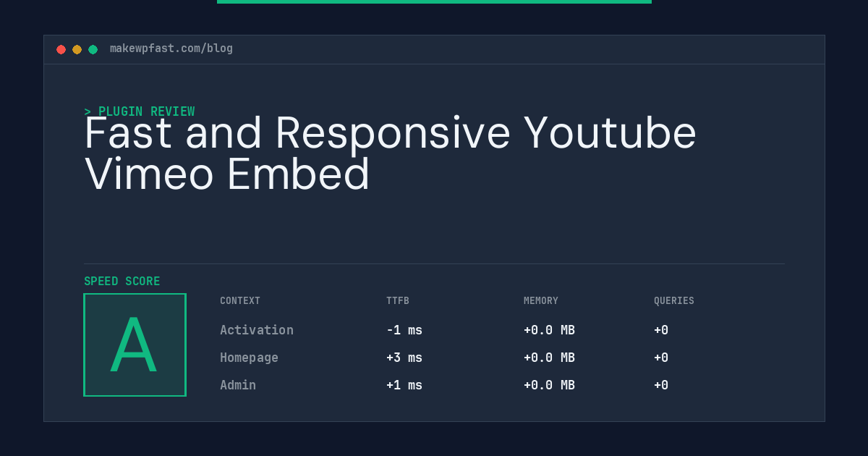Viewport: 868px width, 456px height.
Task: Click the A grade score badge
Action: (x=135, y=345)
